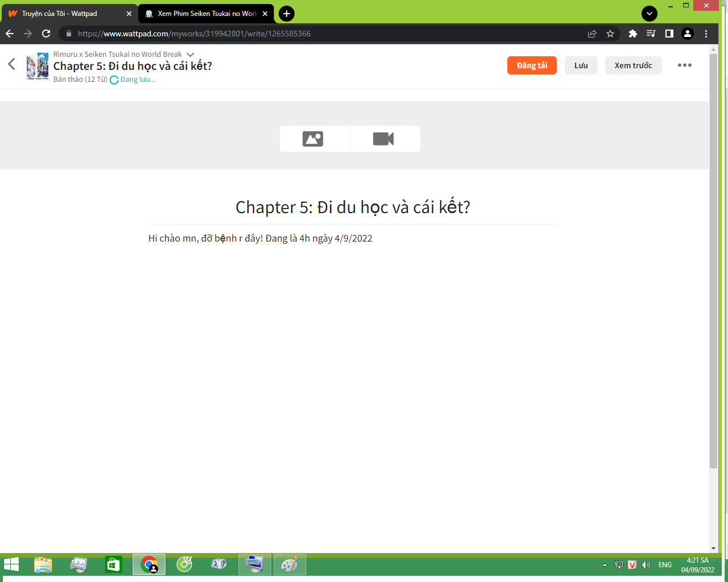Open the Windows Store taskbar icon

pyautogui.click(x=114, y=564)
